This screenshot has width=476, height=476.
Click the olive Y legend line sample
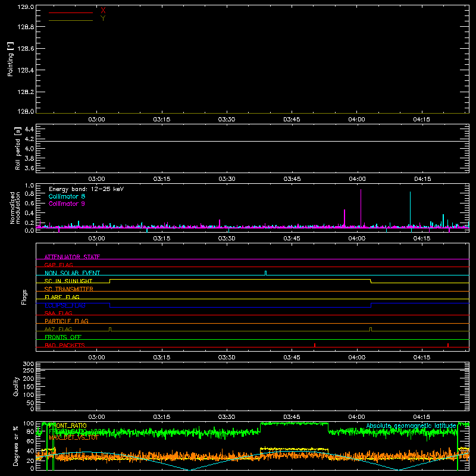[71, 20]
